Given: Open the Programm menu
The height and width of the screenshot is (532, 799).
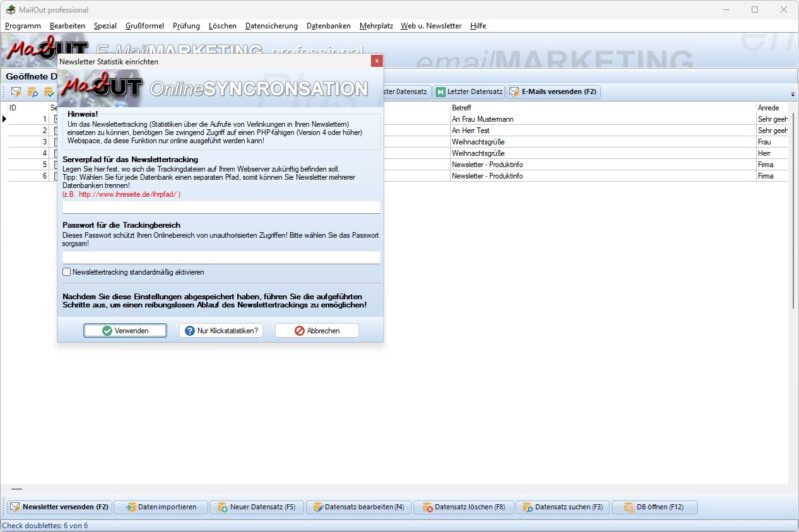Looking at the screenshot, I should pos(23,26).
